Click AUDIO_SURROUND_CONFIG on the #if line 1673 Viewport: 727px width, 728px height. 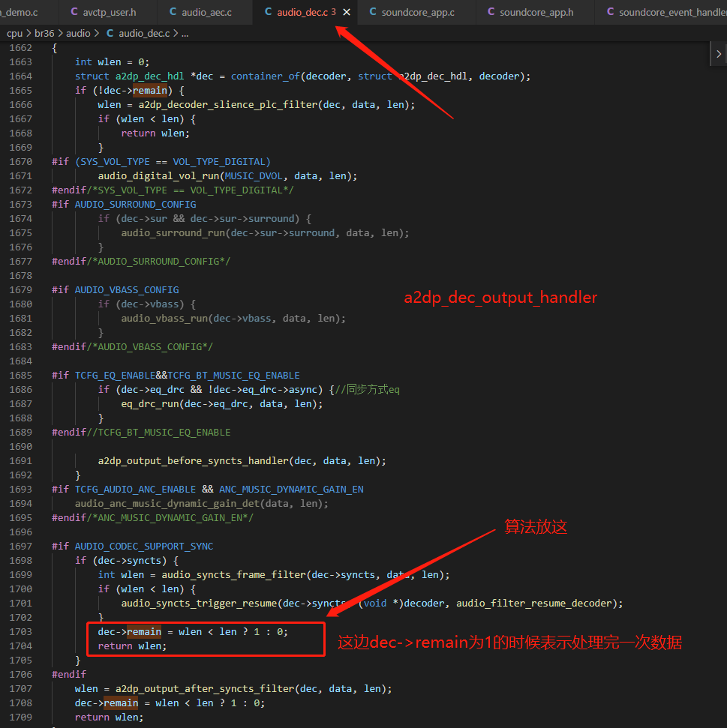[135, 204]
